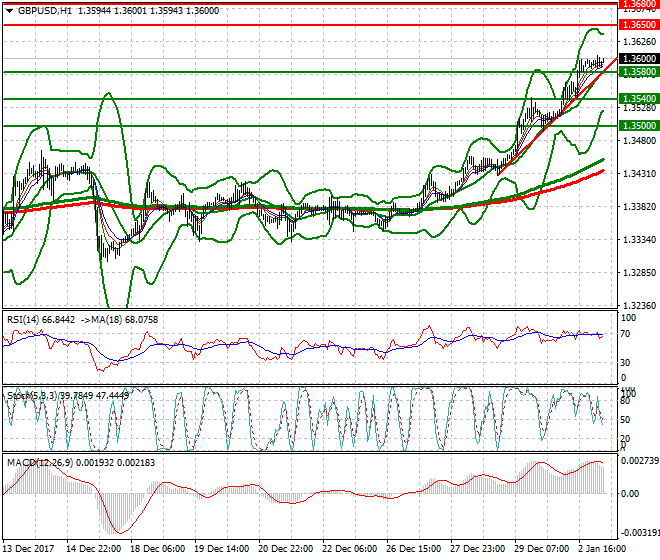
Task: Select the 13 Dec 2017 time axis label
Action: pos(28,549)
